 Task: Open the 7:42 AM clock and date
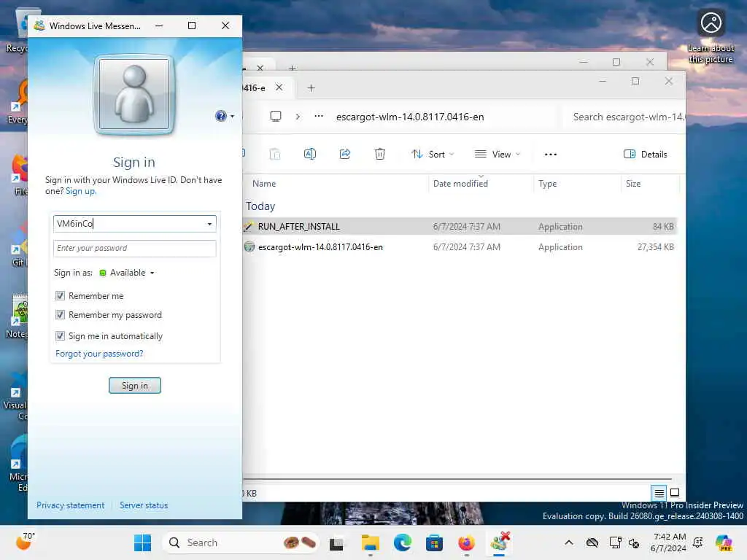point(668,542)
